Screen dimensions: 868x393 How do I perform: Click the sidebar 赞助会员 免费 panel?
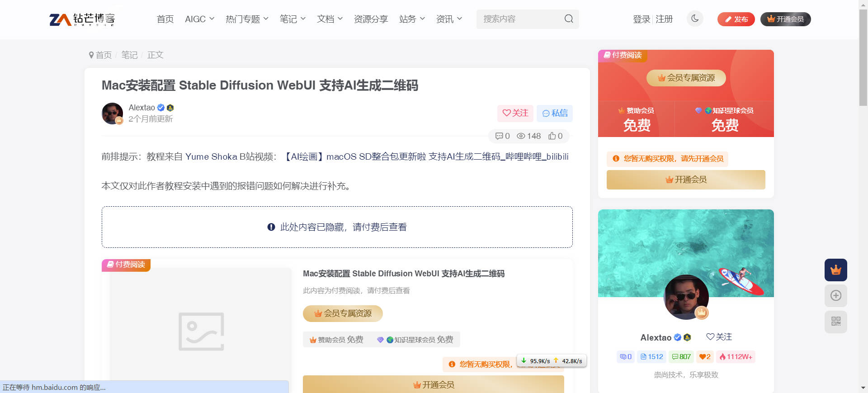[636, 119]
